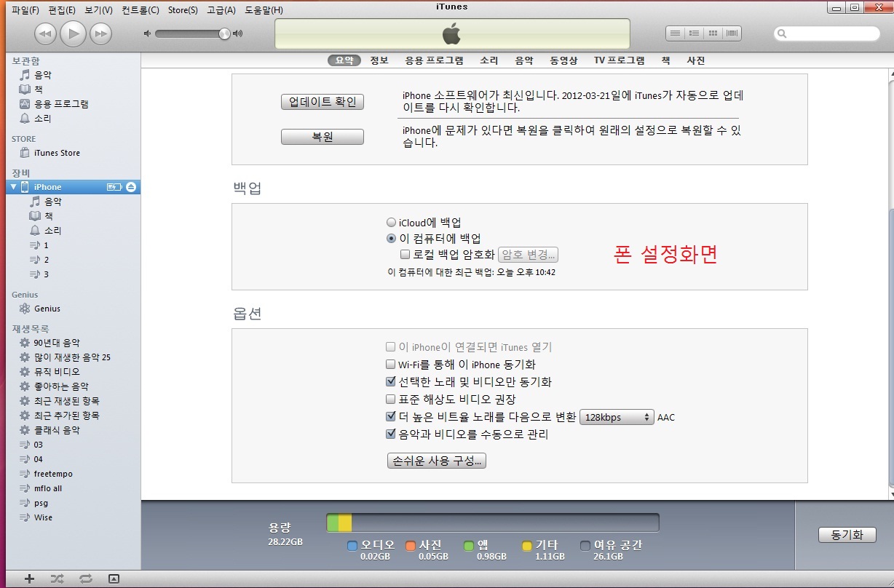
Task: Eject the iPhone device
Action: [131, 187]
